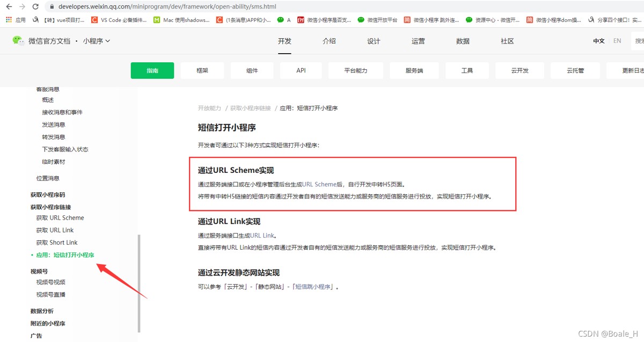The height and width of the screenshot is (342, 644).
Task: Reload the page with refresh icon
Action: pos(35,7)
